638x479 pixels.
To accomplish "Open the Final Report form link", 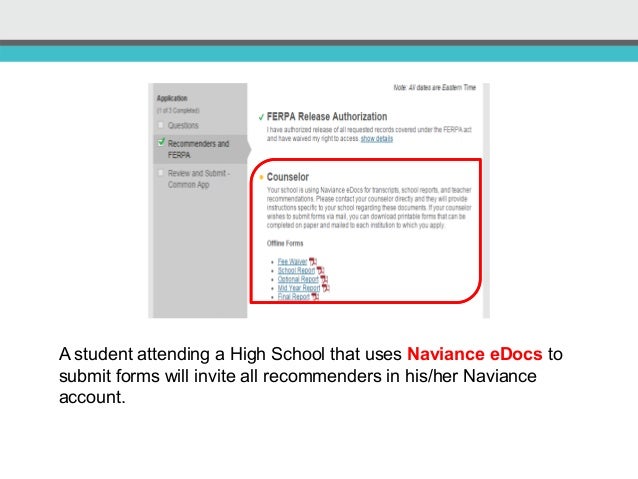I will point(294,297).
